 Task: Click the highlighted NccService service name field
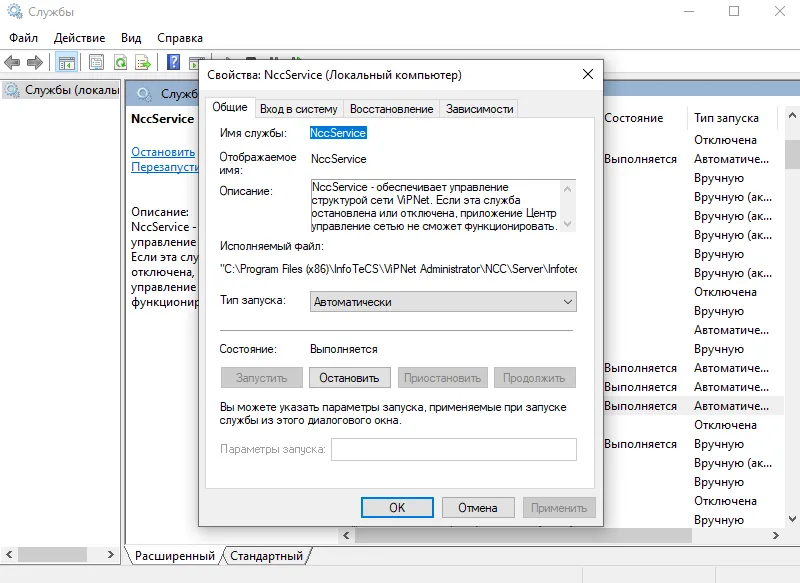[x=338, y=133]
